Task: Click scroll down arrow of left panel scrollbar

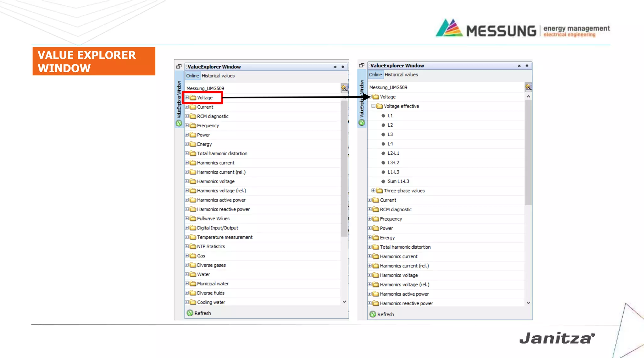Action: (344, 302)
